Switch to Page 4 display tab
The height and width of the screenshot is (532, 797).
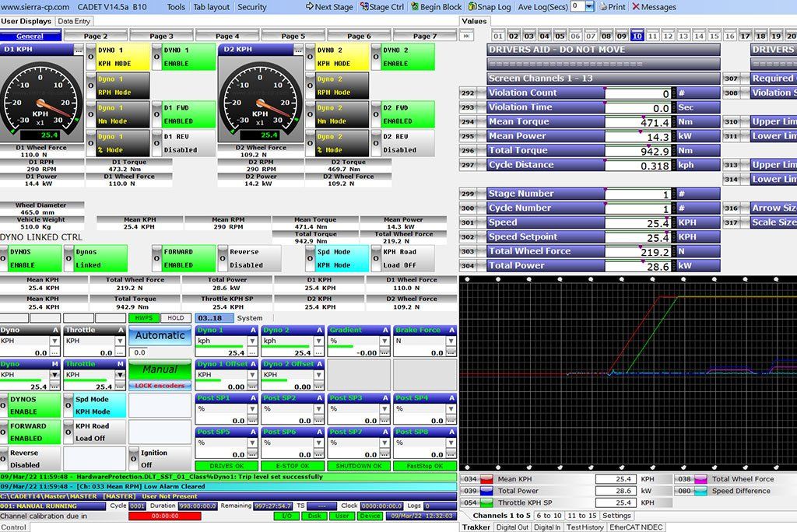click(x=227, y=36)
